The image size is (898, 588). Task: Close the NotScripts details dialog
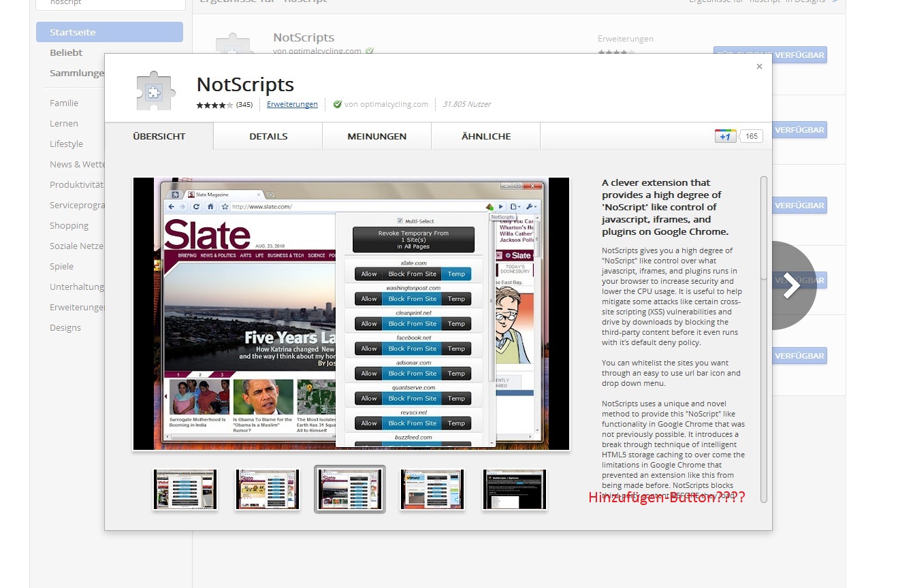point(759,67)
